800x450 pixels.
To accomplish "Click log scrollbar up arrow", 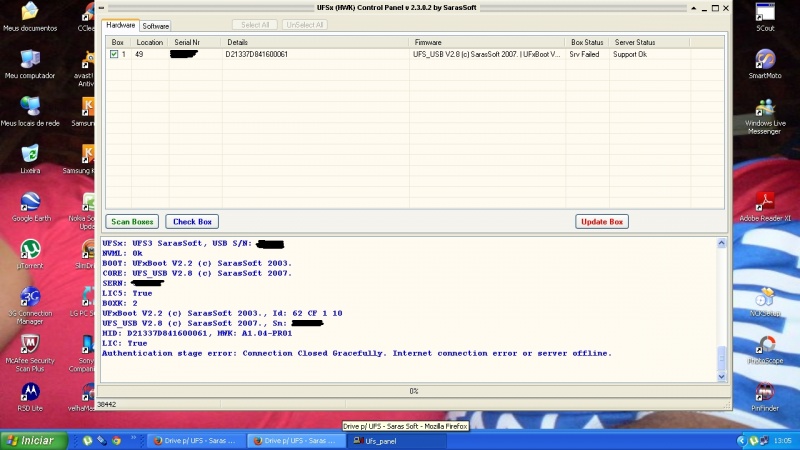I will tap(721, 243).
